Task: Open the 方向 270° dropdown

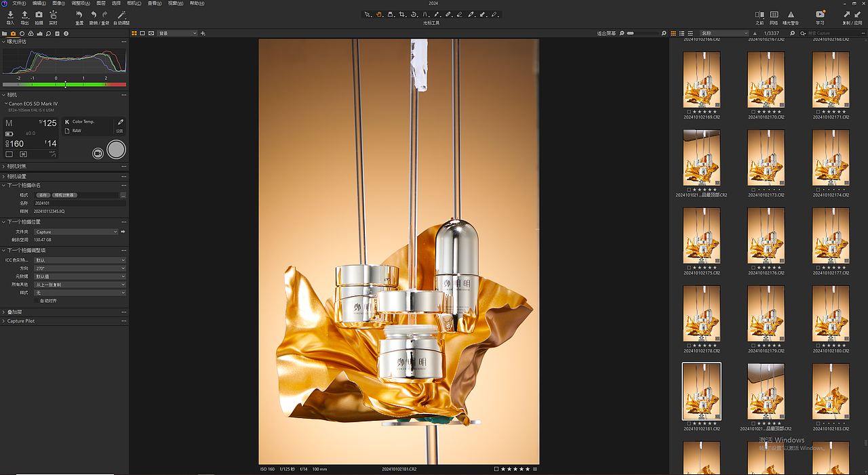Action: [x=80, y=268]
